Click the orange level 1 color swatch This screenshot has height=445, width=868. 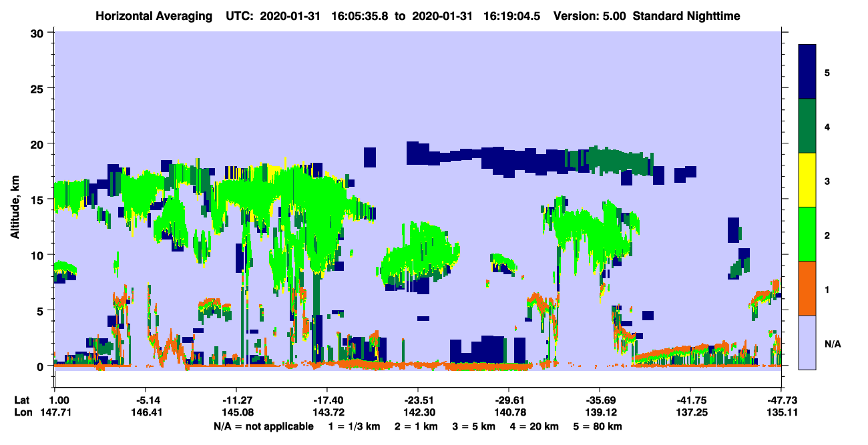click(x=807, y=288)
